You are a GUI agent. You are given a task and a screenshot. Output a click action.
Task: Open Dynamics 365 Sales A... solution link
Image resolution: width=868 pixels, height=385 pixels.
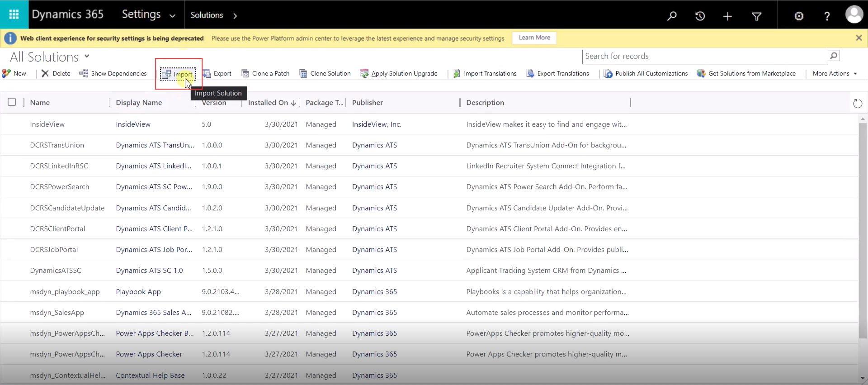click(154, 313)
